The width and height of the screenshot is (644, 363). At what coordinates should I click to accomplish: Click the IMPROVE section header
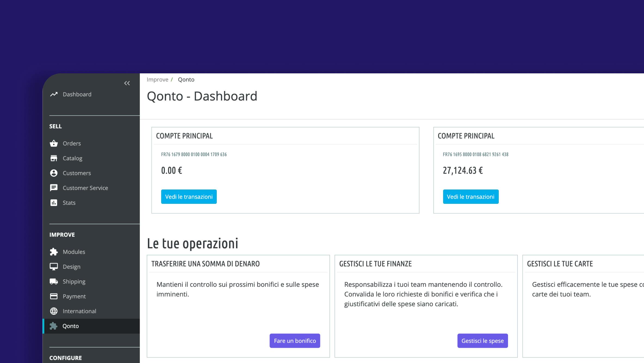pyautogui.click(x=62, y=235)
